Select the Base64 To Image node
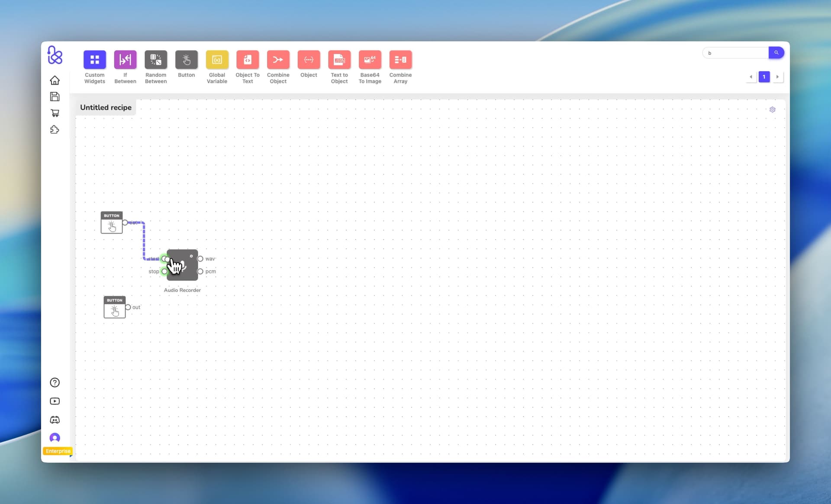The height and width of the screenshot is (504, 831). [x=370, y=60]
